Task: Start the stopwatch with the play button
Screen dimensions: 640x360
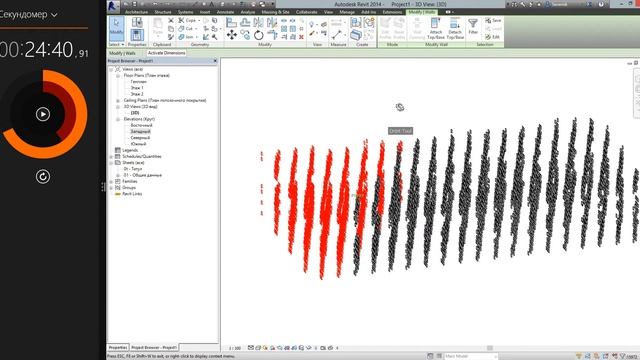Action: click(x=43, y=114)
